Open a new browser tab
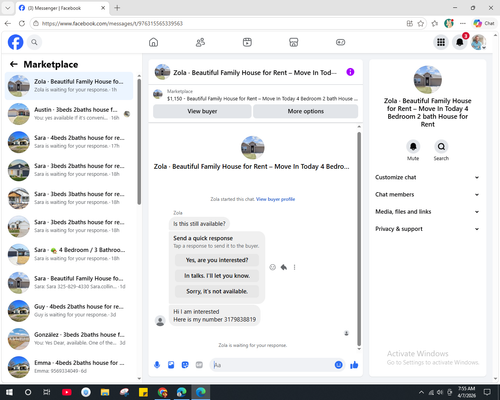This screenshot has width=500, height=400. point(117,8)
